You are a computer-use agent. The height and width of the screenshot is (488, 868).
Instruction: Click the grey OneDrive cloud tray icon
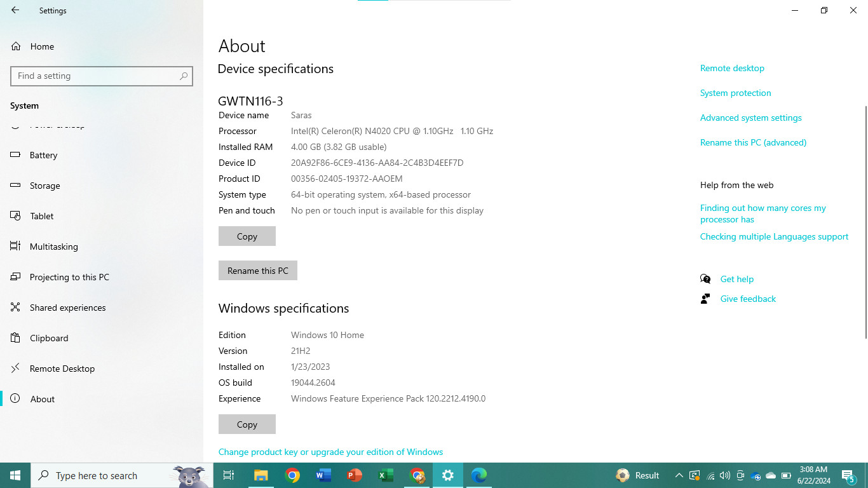click(771, 475)
